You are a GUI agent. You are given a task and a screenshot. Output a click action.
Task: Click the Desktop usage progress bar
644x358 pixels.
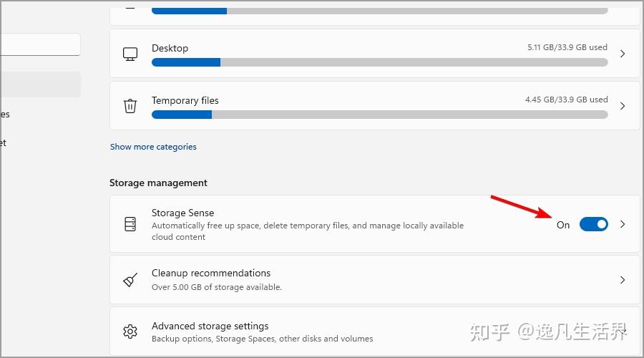pos(380,62)
